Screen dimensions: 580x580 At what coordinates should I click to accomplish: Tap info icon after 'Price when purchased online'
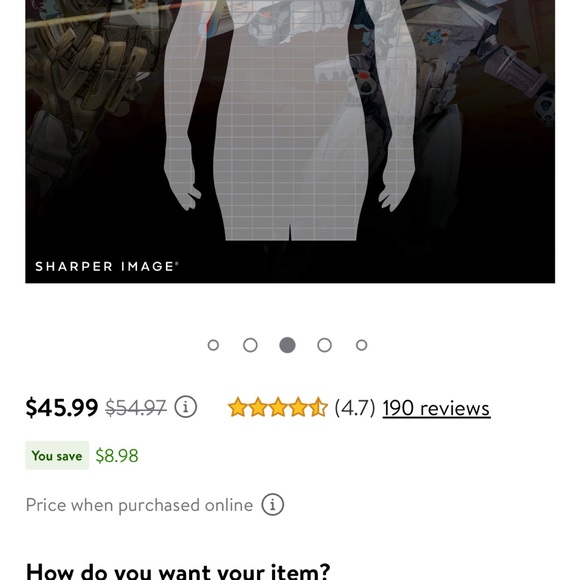click(273, 505)
